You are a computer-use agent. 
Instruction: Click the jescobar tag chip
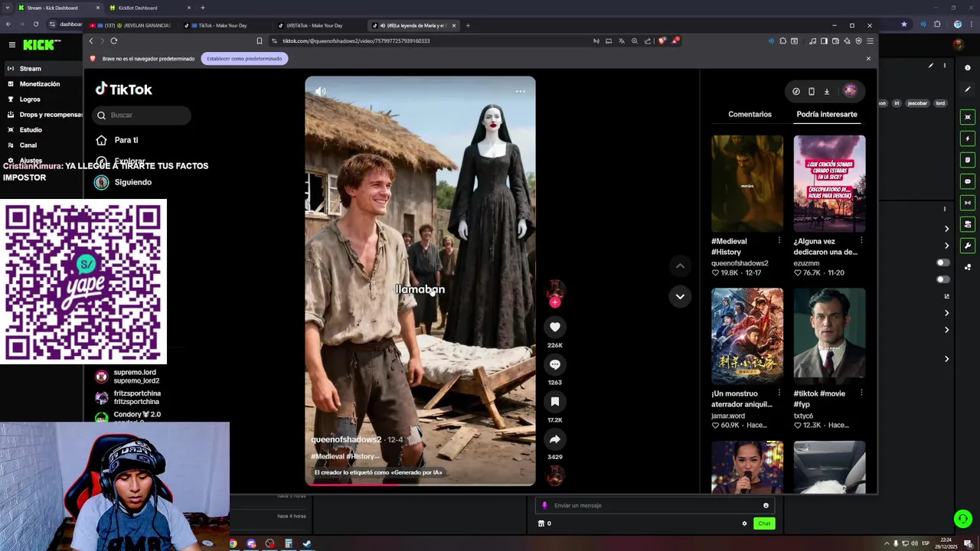click(917, 103)
